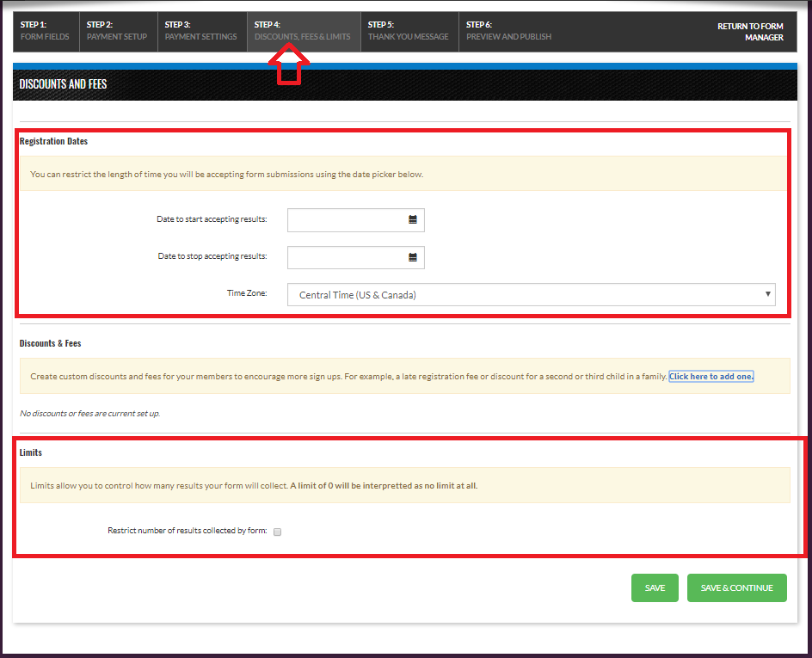The width and height of the screenshot is (812, 658).
Task: Click the 'Time Zone' field label
Action: point(247,293)
